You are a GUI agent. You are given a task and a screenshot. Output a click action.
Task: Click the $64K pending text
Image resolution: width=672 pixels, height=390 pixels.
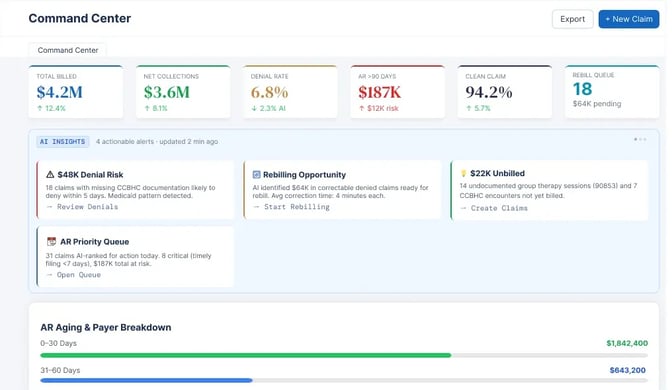point(597,104)
